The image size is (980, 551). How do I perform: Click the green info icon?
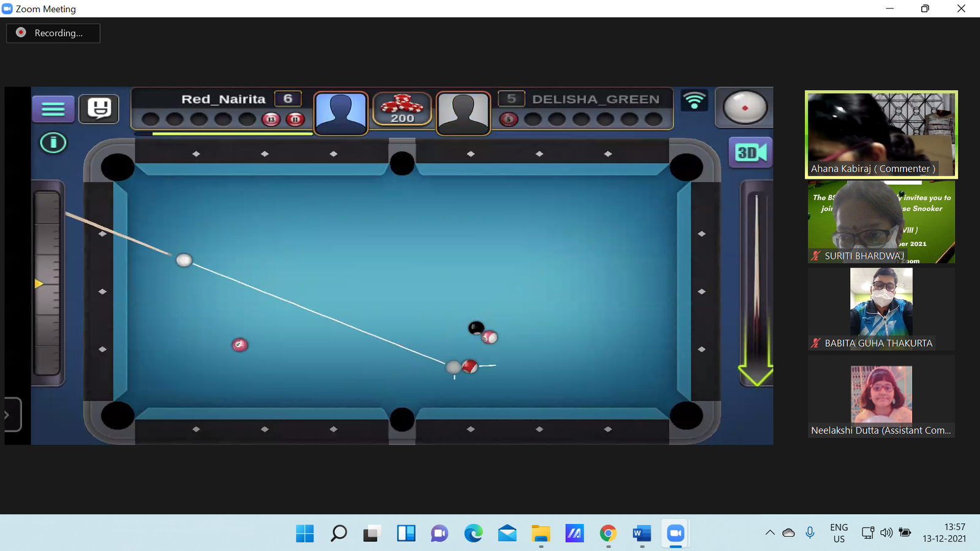click(x=53, y=143)
